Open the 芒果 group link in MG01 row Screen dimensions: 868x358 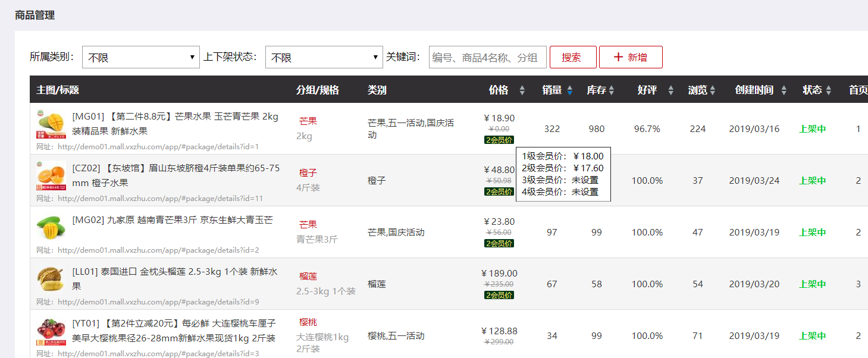(x=308, y=121)
